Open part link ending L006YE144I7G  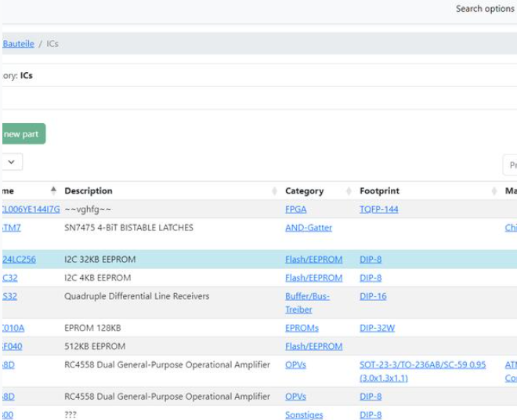(31, 209)
